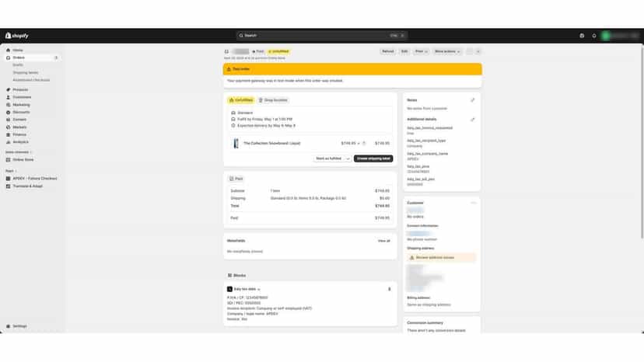Click the Shop location badge
The height and width of the screenshot is (362, 644).
(x=273, y=100)
